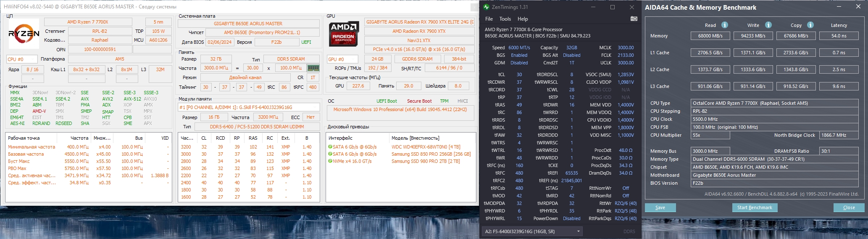Image resolution: width=868 pixels, height=239 pixels.
Task: Click the GDM Disabled value in ZenTimings
Action: point(519,63)
